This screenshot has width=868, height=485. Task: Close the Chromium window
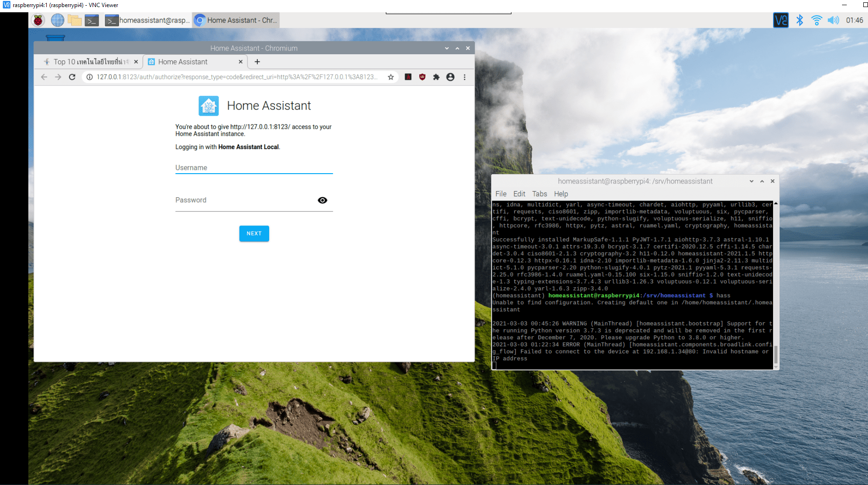[x=468, y=48]
